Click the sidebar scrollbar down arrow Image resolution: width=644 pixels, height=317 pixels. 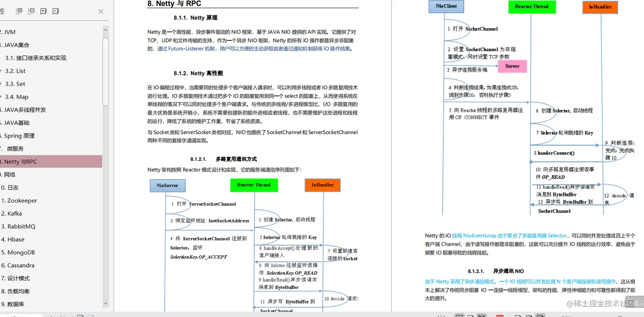coord(105,304)
